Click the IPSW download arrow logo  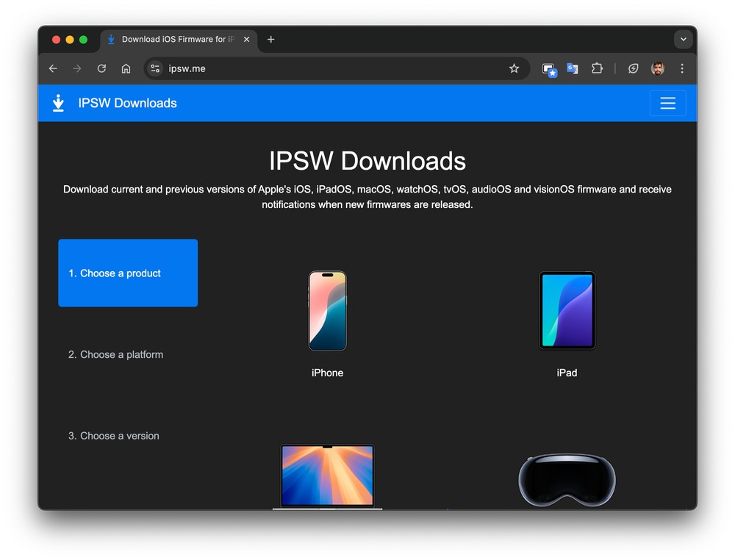[x=58, y=103]
